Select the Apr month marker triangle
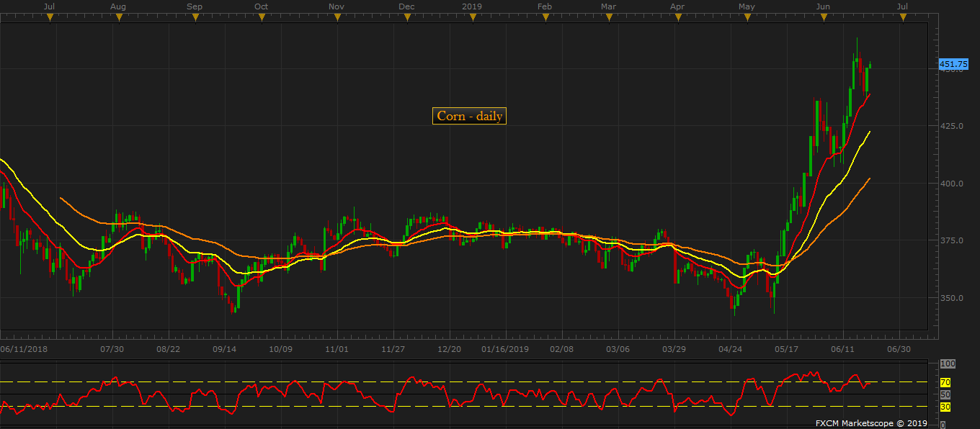 pos(678,18)
